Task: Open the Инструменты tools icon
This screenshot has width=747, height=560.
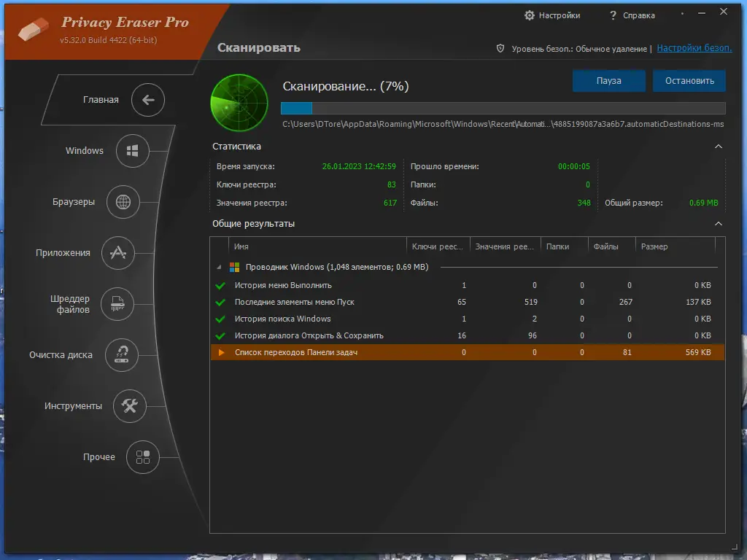Action: [x=130, y=405]
